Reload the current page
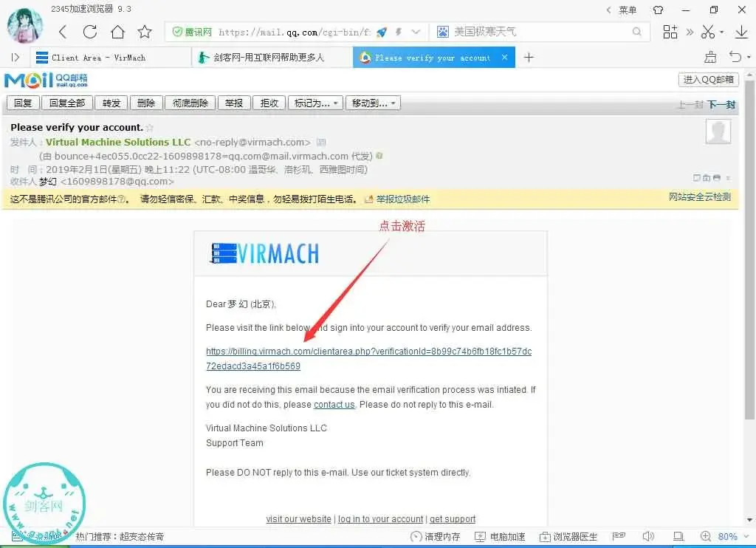 coord(89,32)
